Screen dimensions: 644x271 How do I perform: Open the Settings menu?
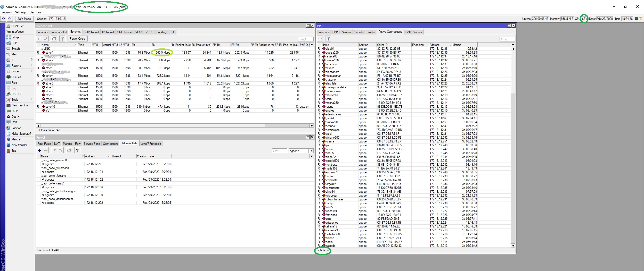pyautogui.click(x=20, y=12)
